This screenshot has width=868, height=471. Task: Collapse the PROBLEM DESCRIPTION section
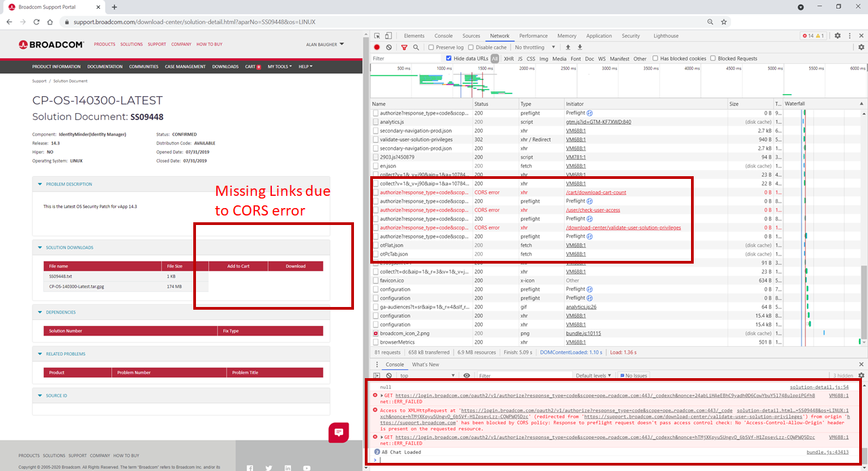click(x=41, y=184)
